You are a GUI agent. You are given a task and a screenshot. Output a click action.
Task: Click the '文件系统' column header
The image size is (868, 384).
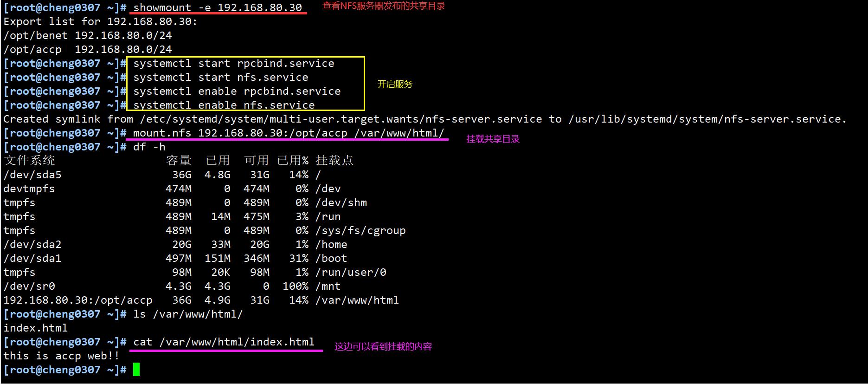29,161
